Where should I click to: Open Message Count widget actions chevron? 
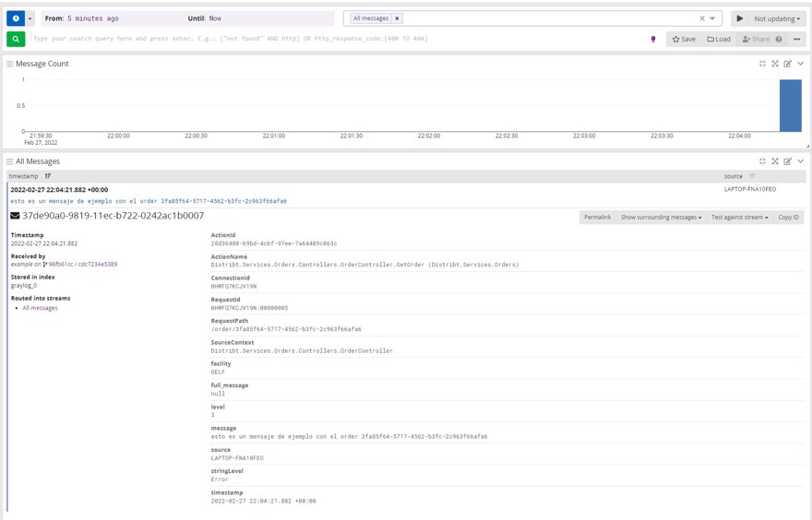[x=801, y=64]
